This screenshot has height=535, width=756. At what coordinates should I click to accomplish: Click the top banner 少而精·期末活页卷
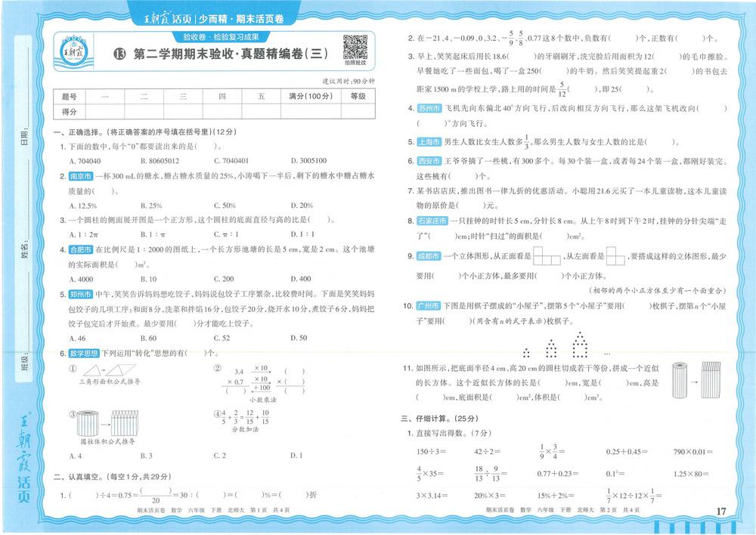[x=241, y=20]
